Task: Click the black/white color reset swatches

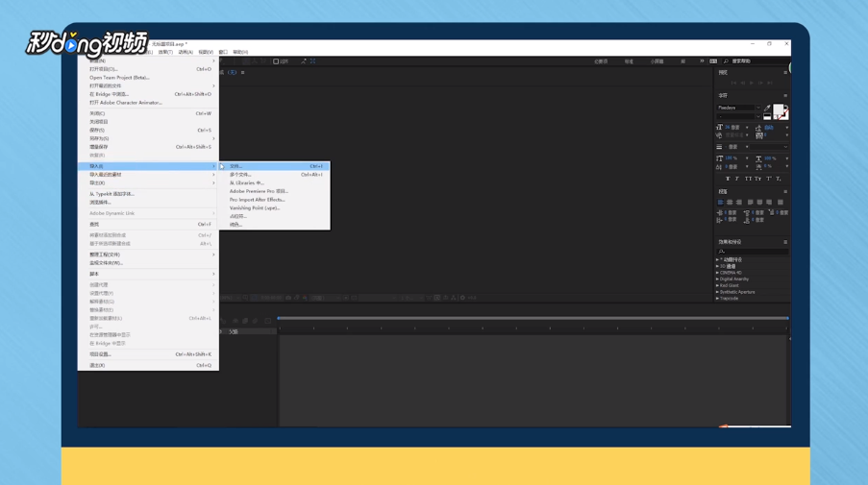Action: [767, 116]
